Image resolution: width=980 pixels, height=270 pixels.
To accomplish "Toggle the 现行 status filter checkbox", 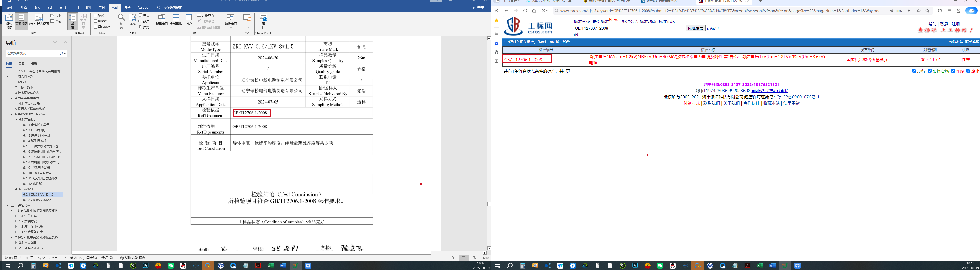I will click(x=914, y=71).
